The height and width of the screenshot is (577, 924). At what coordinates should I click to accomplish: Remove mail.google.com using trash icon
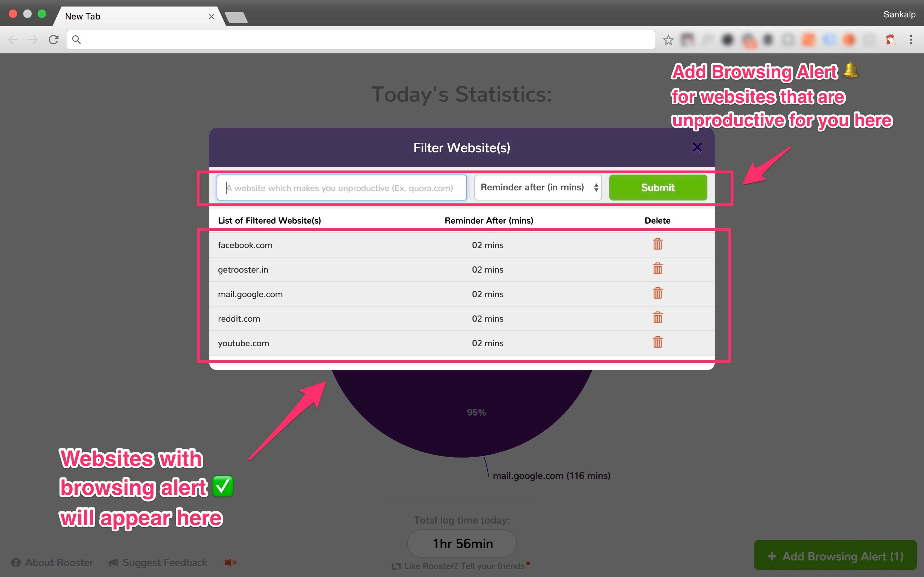coord(657,293)
